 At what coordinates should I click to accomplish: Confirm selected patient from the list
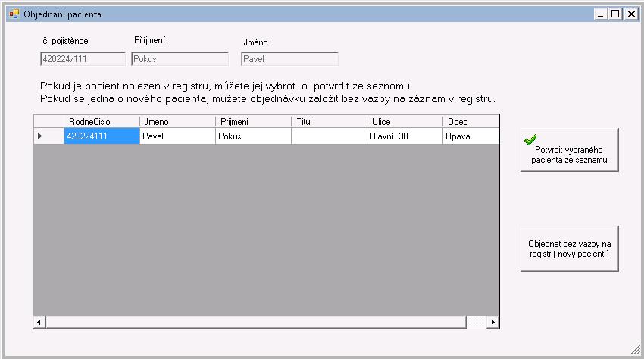(x=569, y=150)
